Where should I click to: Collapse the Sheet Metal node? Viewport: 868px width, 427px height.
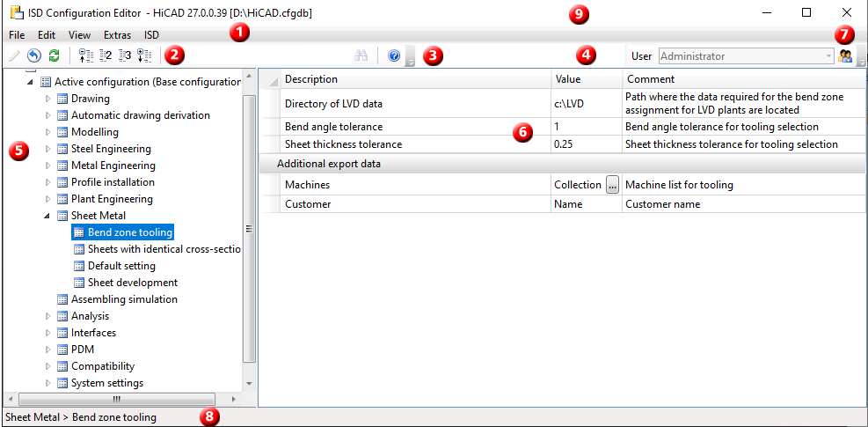pyautogui.click(x=47, y=216)
